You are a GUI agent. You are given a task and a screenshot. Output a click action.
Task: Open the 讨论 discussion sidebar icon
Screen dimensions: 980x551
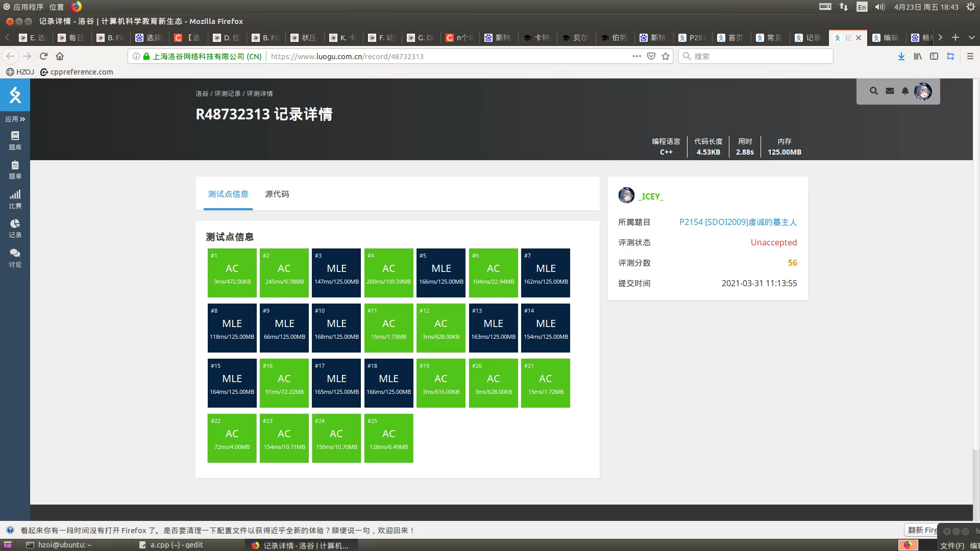tap(15, 258)
